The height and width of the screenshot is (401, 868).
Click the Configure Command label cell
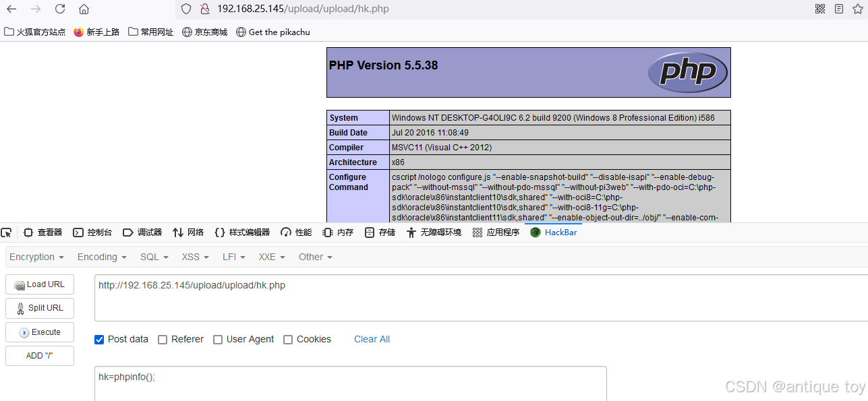[x=358, y=197]
